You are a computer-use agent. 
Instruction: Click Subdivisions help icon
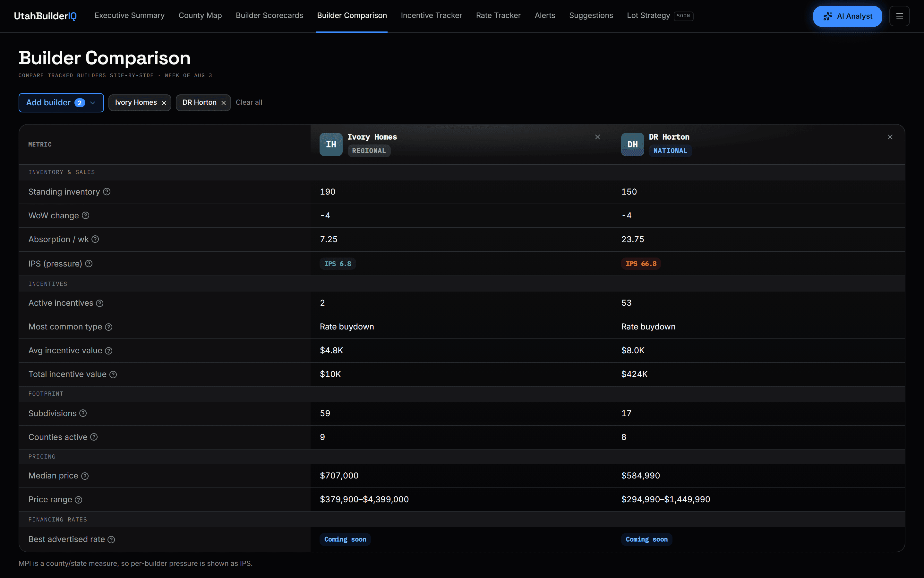(83, 413)
